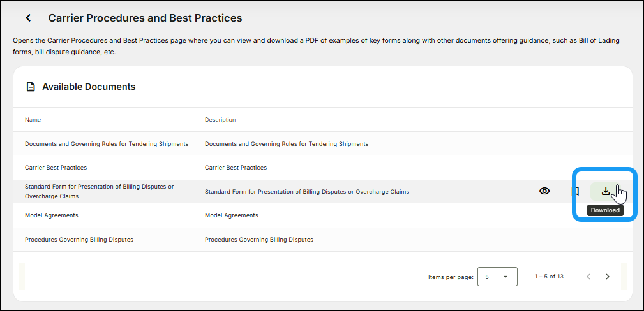Viewport: 644px width, 311px height.
Task: Click the Description column header
Action: 220,120
